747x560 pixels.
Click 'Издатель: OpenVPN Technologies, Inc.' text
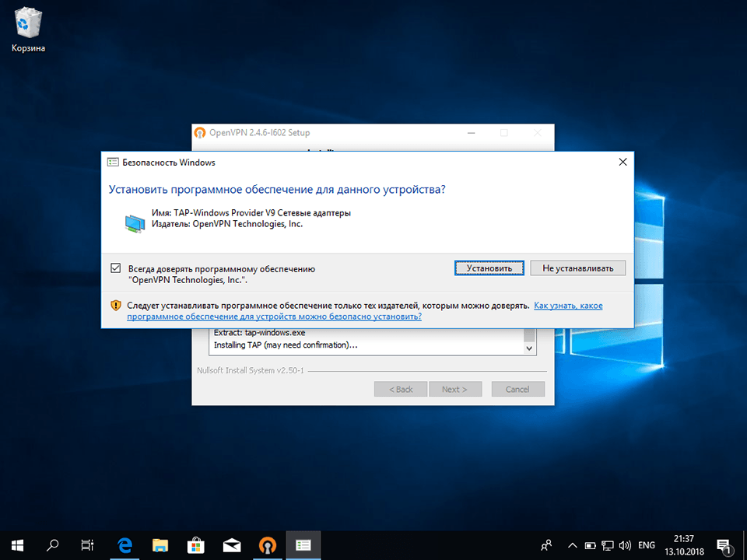227,224
